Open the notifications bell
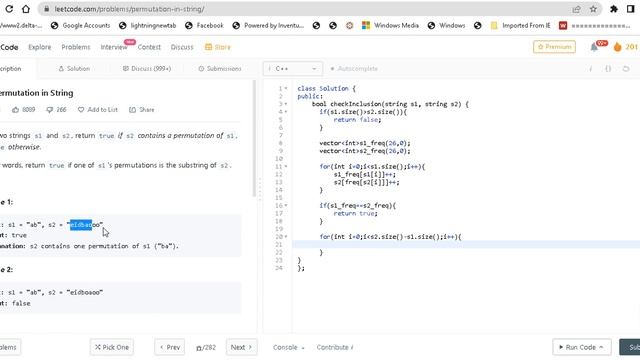This screenshot has width=640, height=360. tap(594, 47)
